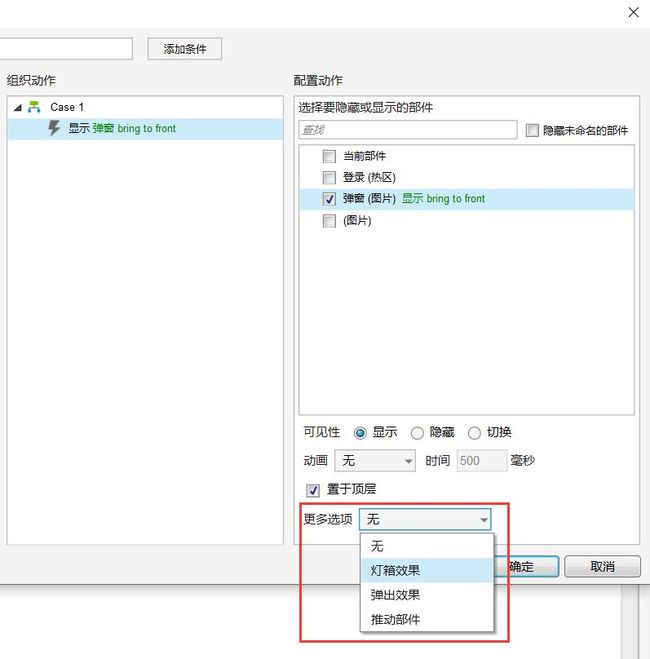
Task: Click the 当前部件 row label
Action: 364,156
